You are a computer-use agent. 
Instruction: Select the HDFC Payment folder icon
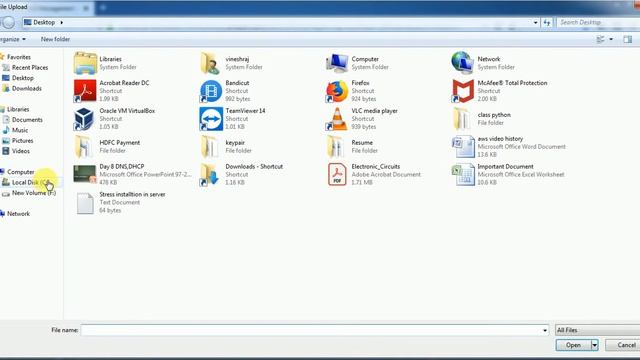(84, 147)
